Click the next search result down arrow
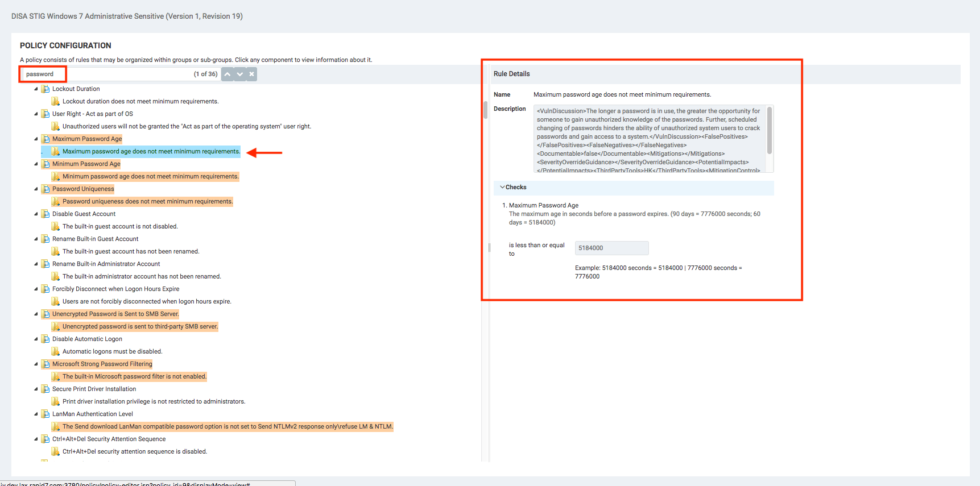This screenshot has height=486, width=980. (x=240, y=74)
